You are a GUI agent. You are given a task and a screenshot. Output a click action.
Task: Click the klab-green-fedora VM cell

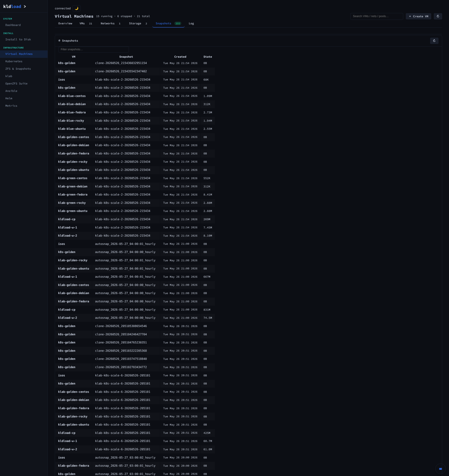click(x=73, y=195)
